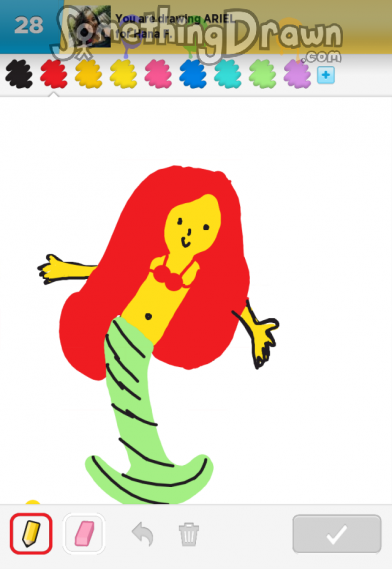Image resolution: width=392 pixels, height=569 pixels.
Task: Select the yellow pencil tool
Action: click(31, 533)
